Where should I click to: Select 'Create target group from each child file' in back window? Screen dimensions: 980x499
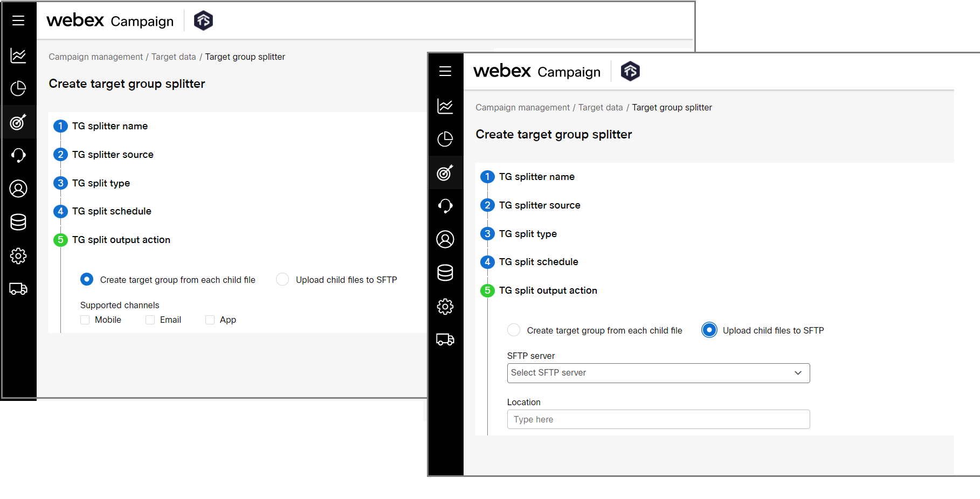tap(87, 279)
